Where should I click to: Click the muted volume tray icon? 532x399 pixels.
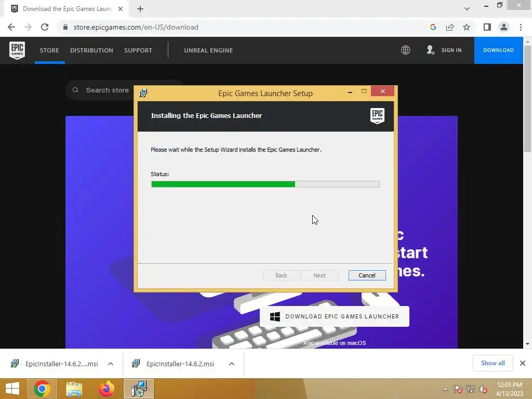483,389
